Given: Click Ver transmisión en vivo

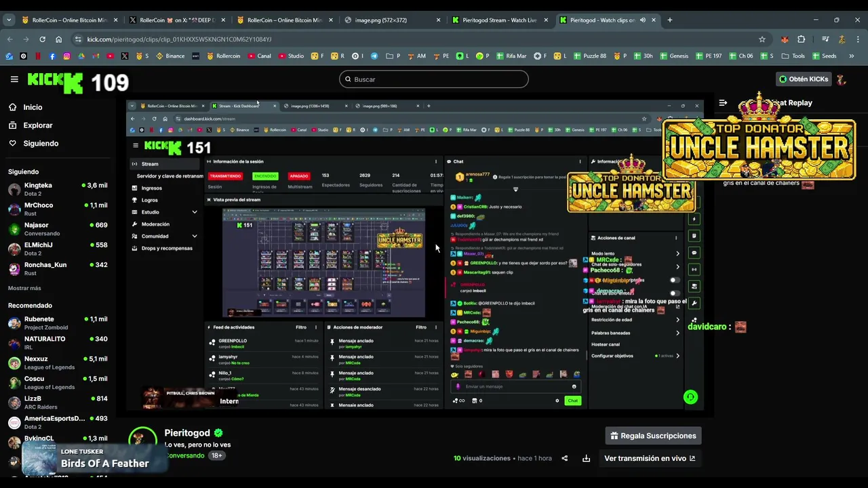Looking at the screenshot, I should tap(650, 458).
